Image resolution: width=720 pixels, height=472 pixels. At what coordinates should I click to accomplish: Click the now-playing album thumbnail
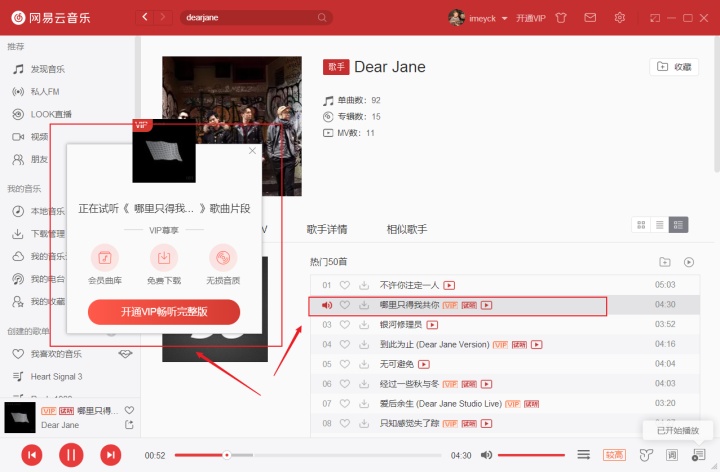click(20, 417)
